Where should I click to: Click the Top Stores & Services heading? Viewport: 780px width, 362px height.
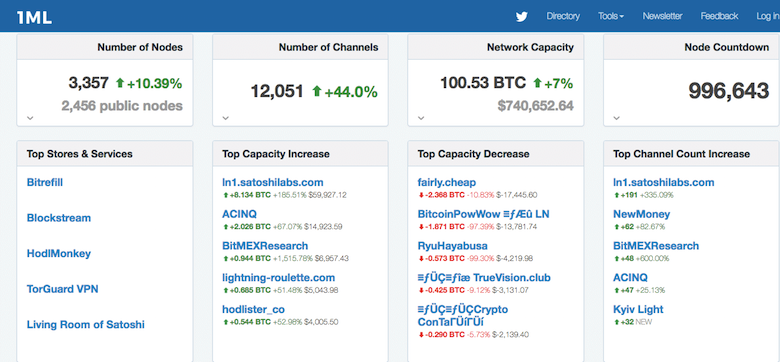point(80,154)
